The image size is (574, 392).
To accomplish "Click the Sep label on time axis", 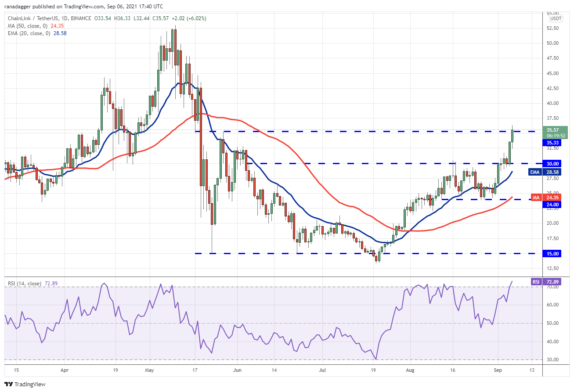I will 498,370.
